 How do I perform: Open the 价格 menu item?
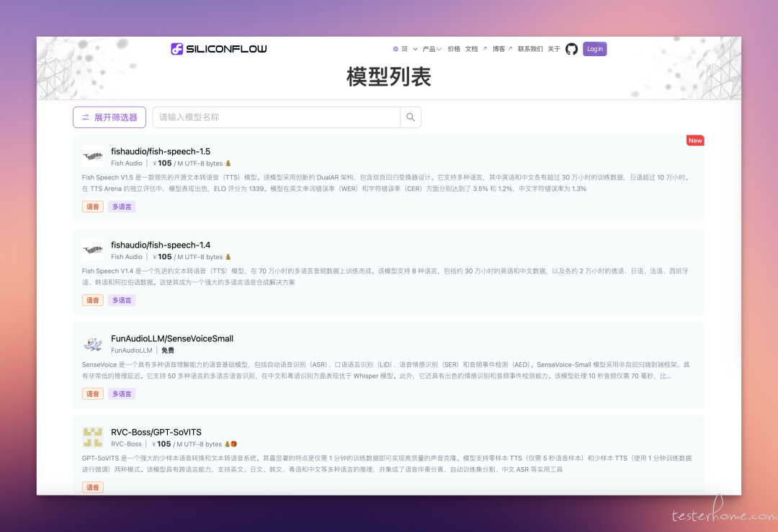click(x=454, y=49)
